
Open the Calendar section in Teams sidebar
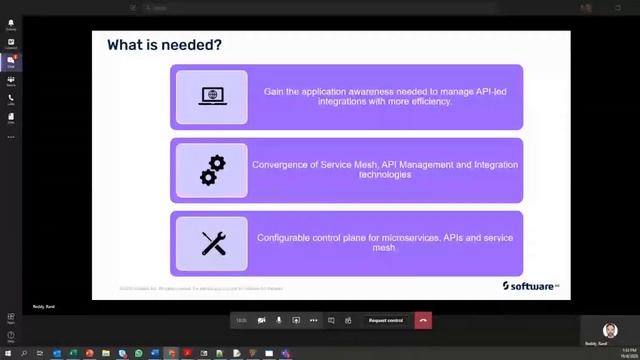coord(11,43)
